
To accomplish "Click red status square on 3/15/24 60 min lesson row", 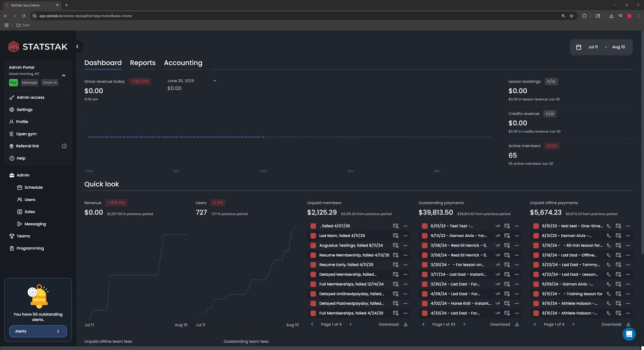I will coord(536,245).
